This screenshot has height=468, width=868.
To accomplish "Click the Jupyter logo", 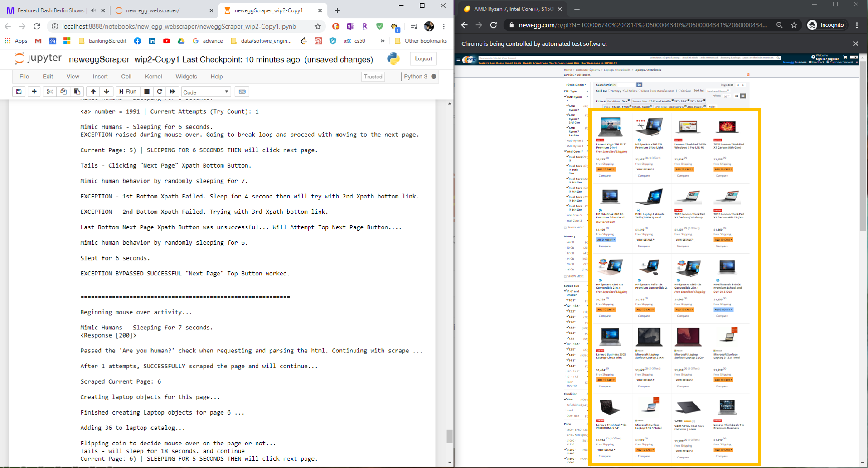I will click(x=38, y=58).
